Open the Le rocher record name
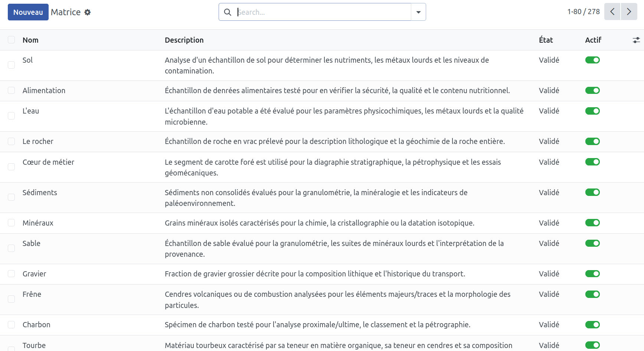This screenshot has width=644, height=351. tap(38, 141)
